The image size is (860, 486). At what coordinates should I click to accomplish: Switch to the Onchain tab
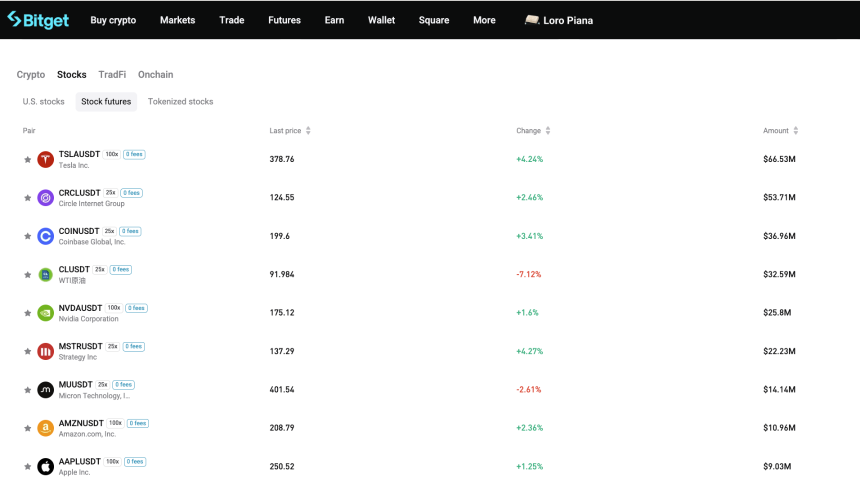[x=156, y=75]
